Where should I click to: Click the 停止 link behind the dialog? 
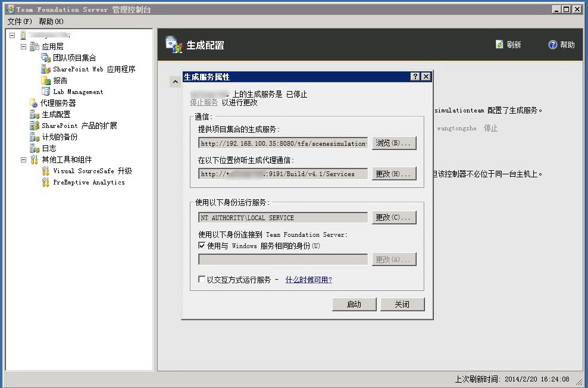click(x=490, y=128)
